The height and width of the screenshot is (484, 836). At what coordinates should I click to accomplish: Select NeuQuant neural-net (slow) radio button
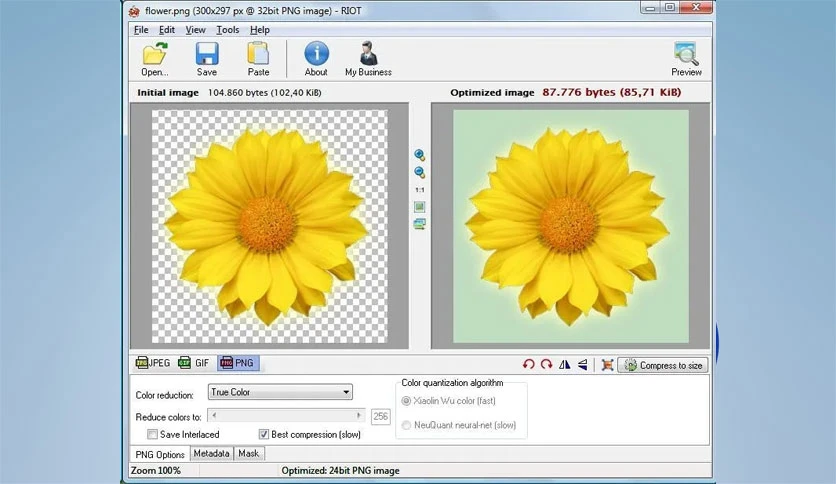pyautogui.click(x=406, y=425)
